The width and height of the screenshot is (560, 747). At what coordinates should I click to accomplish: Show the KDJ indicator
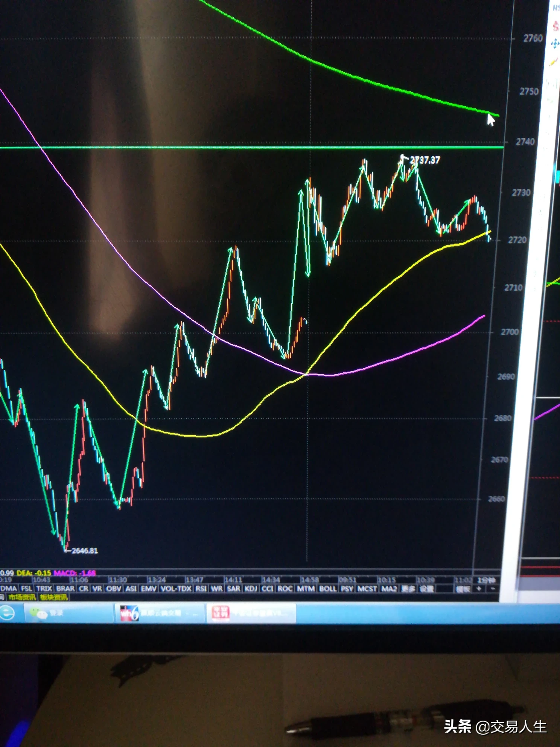tap(251, 588)
